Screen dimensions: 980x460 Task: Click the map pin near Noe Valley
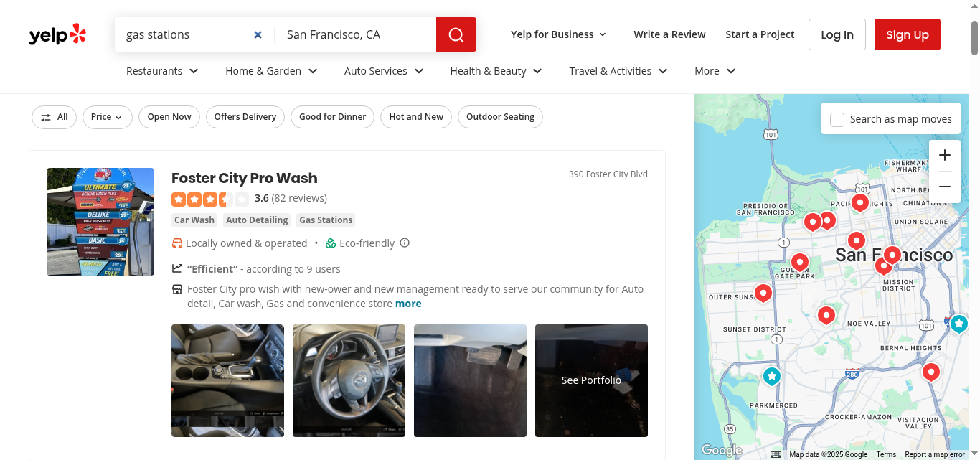pos(826,316)
